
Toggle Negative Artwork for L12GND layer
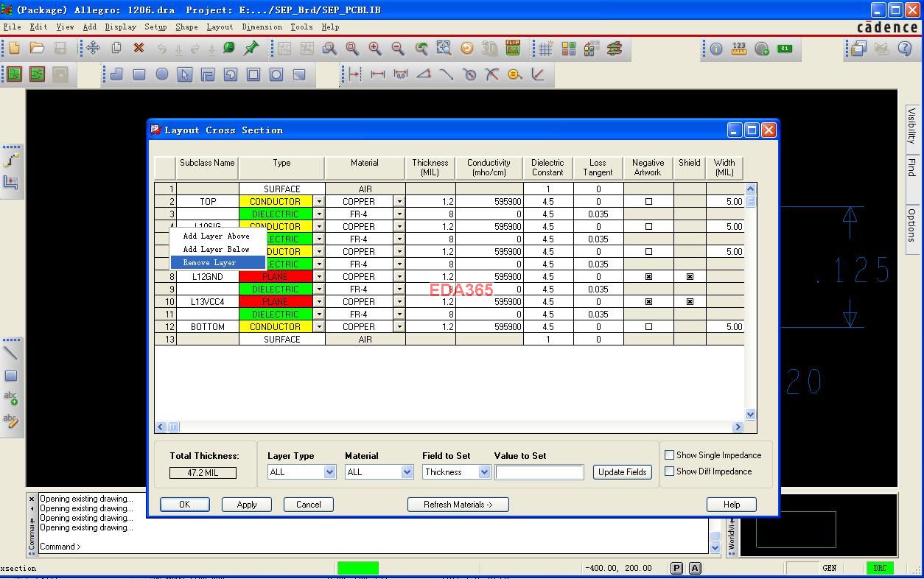point(648,277)
